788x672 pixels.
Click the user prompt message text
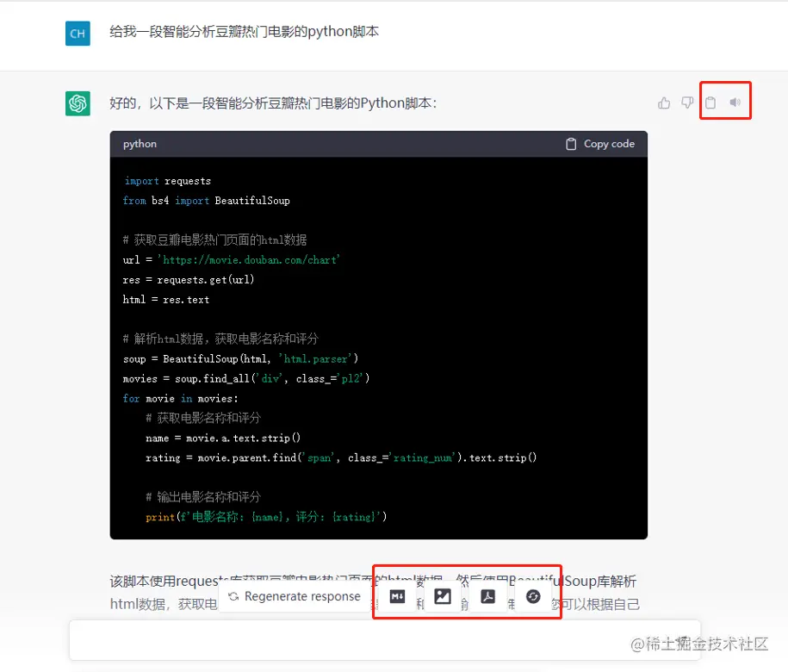coord(245,32)
